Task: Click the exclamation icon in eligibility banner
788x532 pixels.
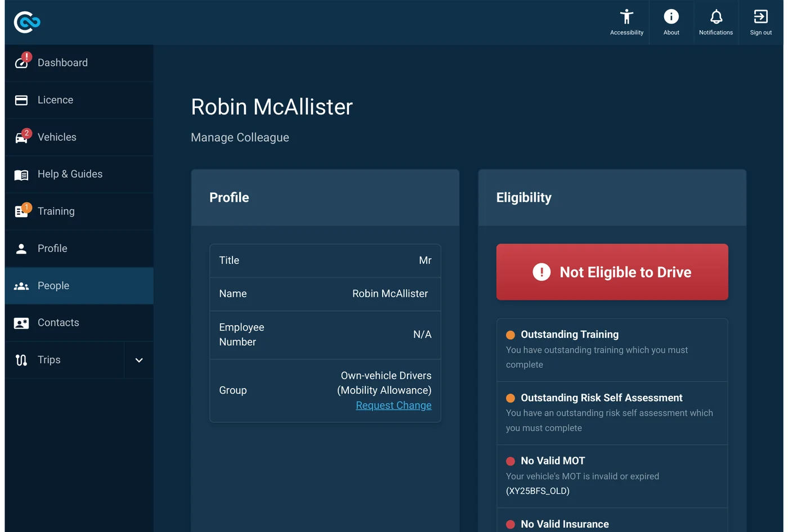Action: tap(541, 272)
